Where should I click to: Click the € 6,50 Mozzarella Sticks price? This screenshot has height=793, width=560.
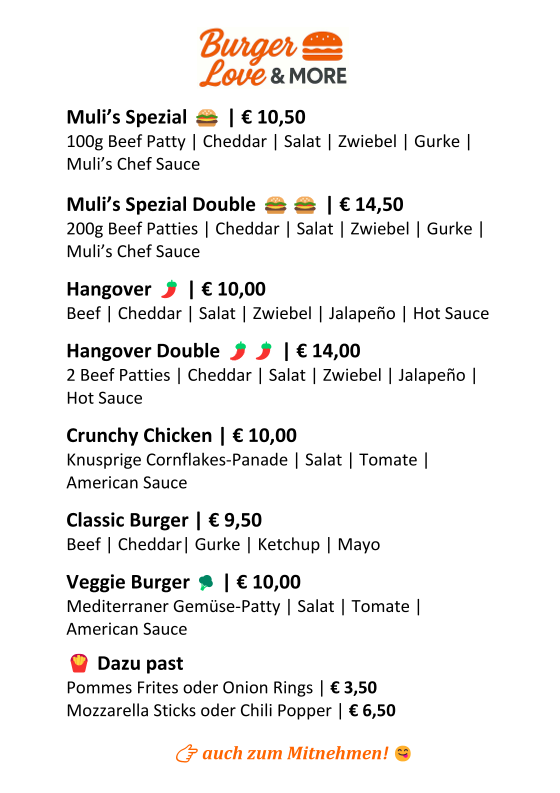coord(372,711)
